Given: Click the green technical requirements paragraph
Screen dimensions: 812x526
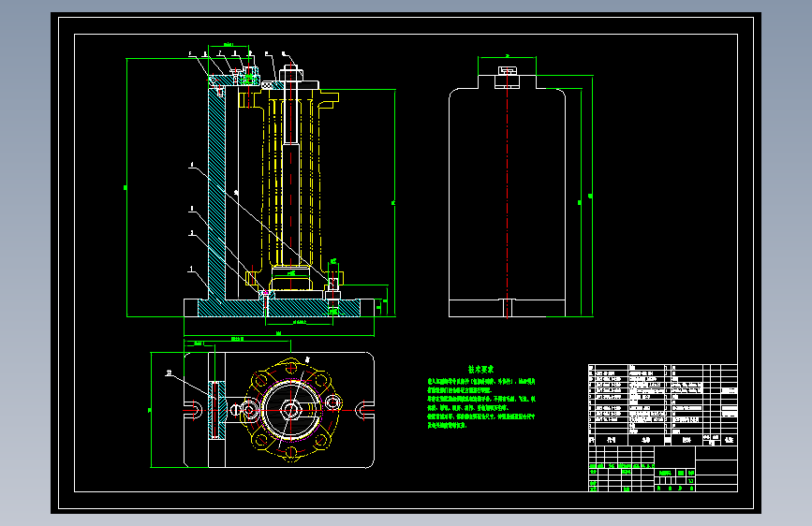Looking at the screenshot, I should pyautogui.click(x=481, y=403).
